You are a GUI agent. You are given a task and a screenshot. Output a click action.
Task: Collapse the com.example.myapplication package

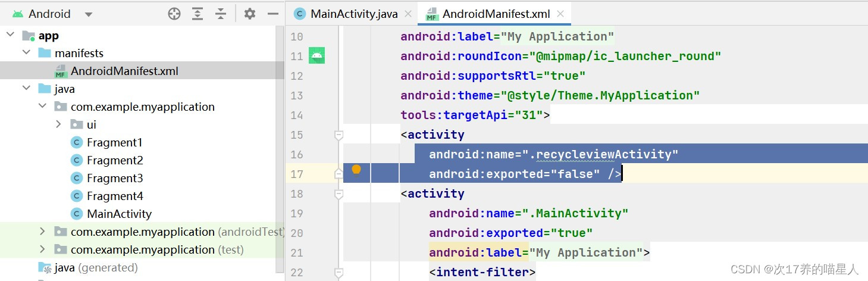click(42, 107)
